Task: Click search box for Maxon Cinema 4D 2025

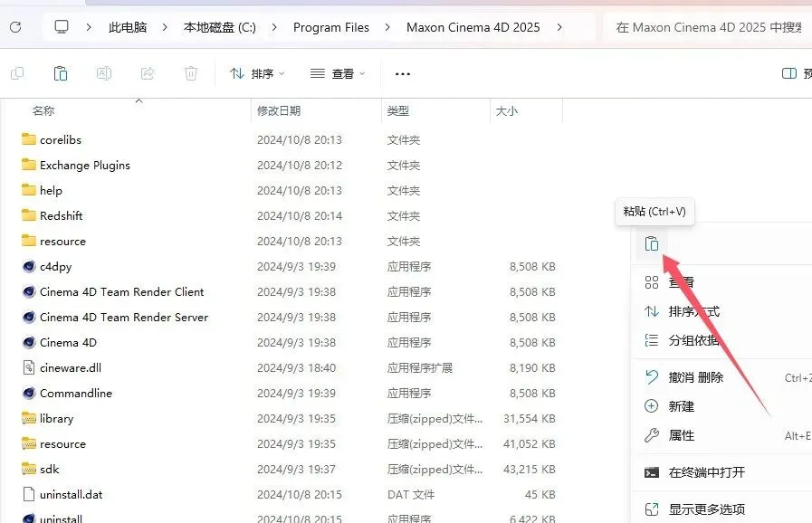Action: pos(708,27)
